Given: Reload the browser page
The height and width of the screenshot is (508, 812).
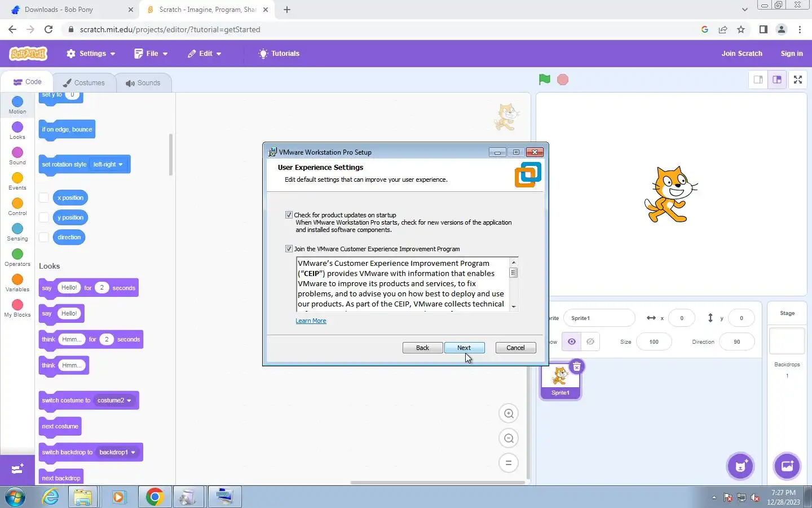Looking at the screenshot, I should click(48, 29).
